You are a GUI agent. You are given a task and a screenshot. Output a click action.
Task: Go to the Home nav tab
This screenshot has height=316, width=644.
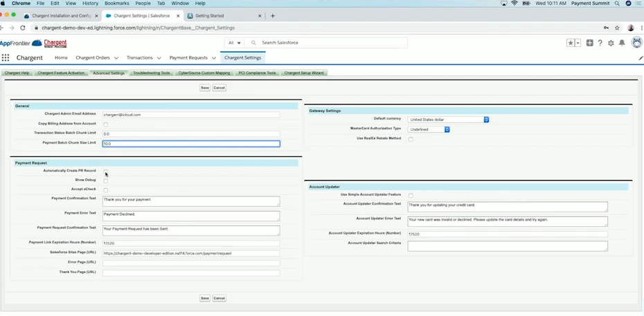[61, 58]
